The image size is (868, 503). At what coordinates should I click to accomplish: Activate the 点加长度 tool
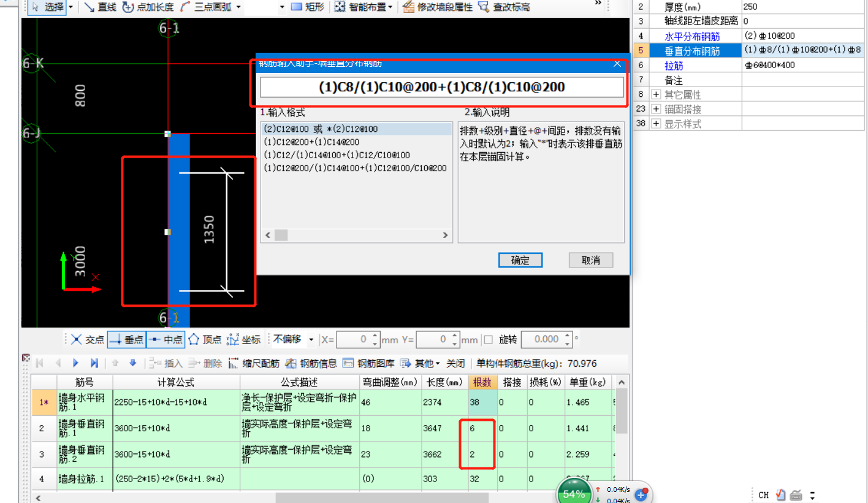coord(148,7)
